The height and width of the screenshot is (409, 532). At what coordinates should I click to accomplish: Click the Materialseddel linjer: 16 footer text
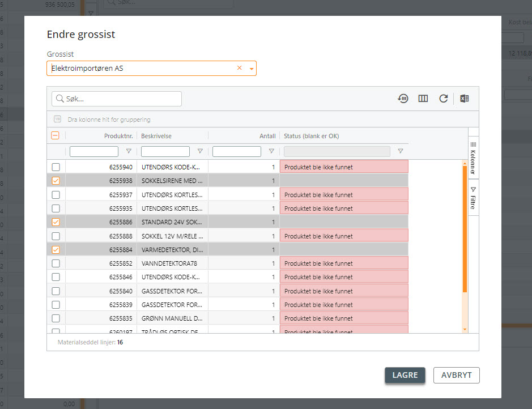tap(90, 342)
